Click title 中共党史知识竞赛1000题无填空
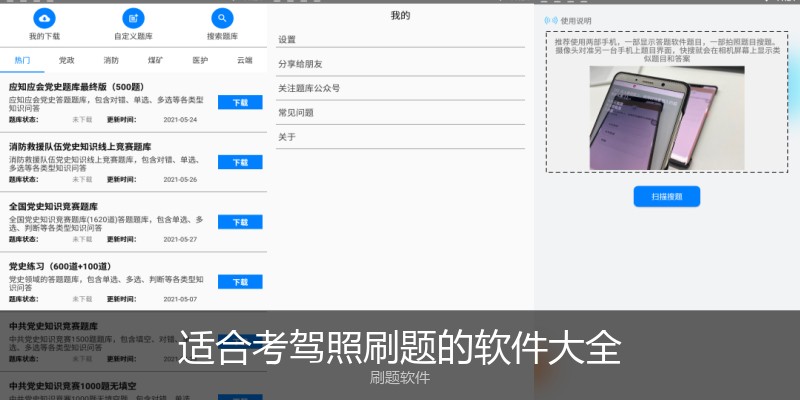The image size is (800, 400). [72, 386]
